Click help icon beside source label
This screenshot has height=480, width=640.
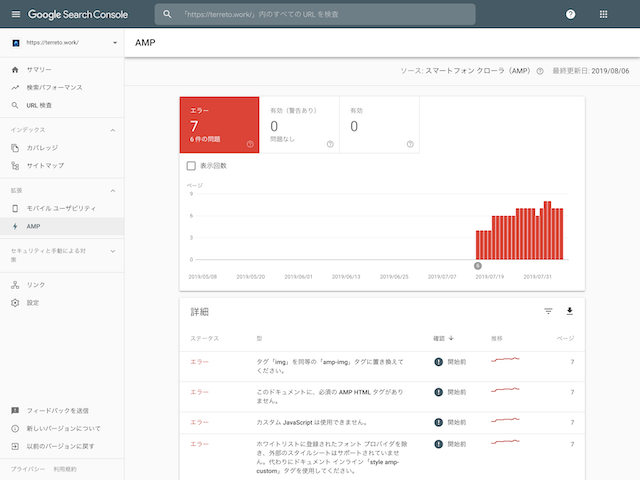(x=540, y=71)
